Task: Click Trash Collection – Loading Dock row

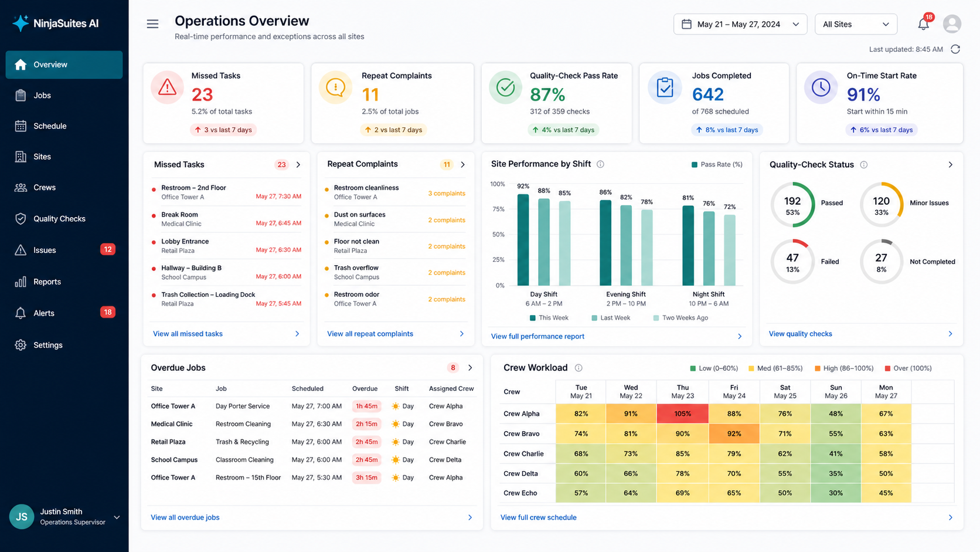Action: 226,299
